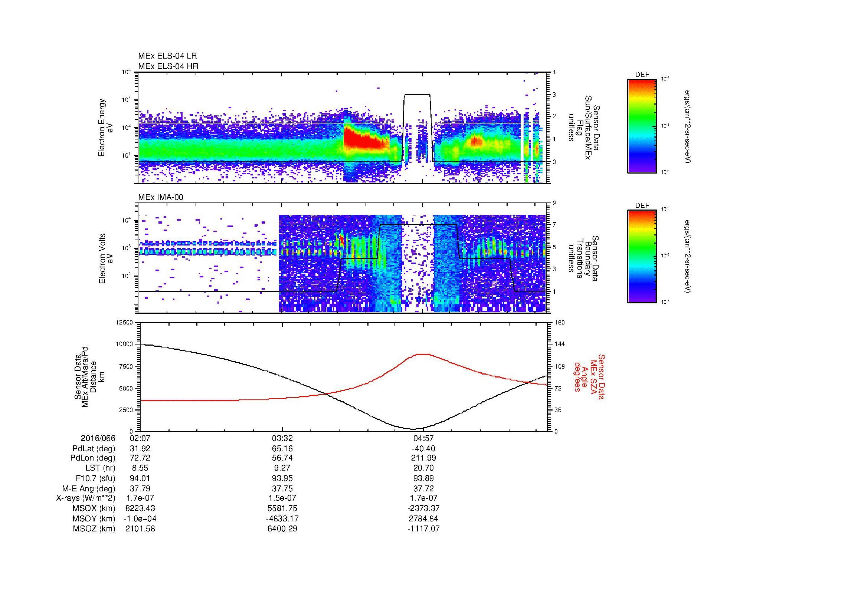This screenshot has width=868, height=613.
Task: Click the top colorbar units label
Action: tap(687, 126)
